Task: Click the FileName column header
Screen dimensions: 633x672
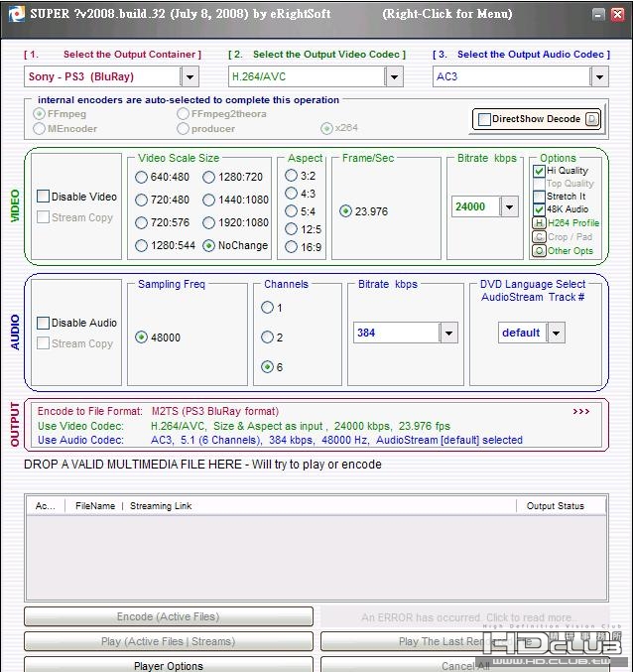Action: click(95, 506)
